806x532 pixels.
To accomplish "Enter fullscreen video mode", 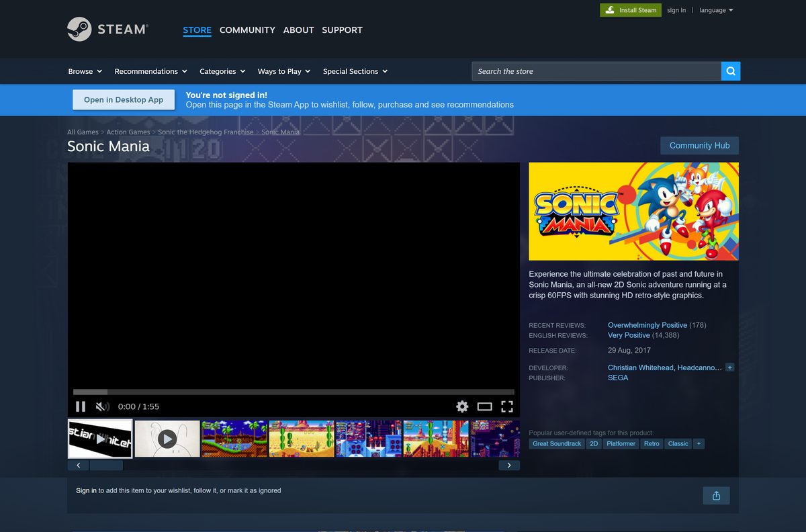I will pyautogui.click(x=507, y=406).
